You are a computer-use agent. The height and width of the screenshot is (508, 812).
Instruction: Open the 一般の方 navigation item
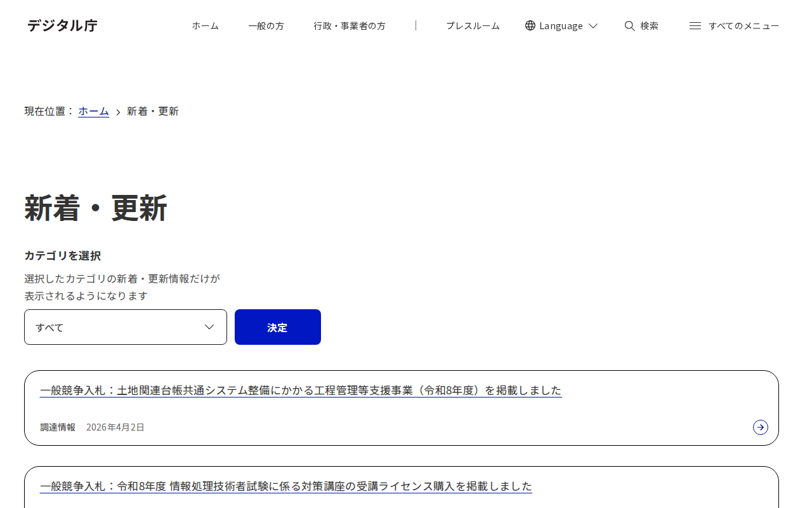click(x=266, y=25)
